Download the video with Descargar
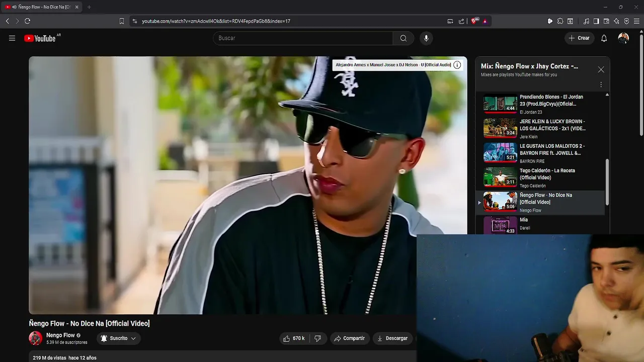 (392, 338)
